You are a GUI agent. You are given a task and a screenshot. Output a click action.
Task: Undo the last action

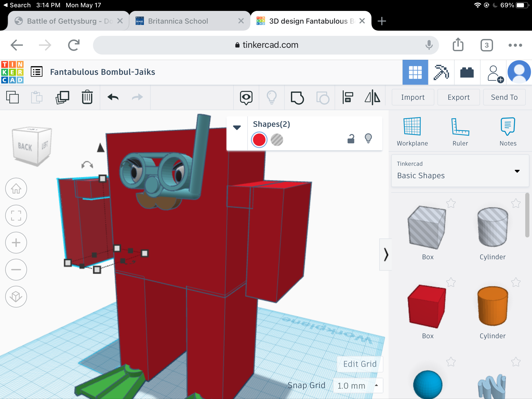[113, 97]
